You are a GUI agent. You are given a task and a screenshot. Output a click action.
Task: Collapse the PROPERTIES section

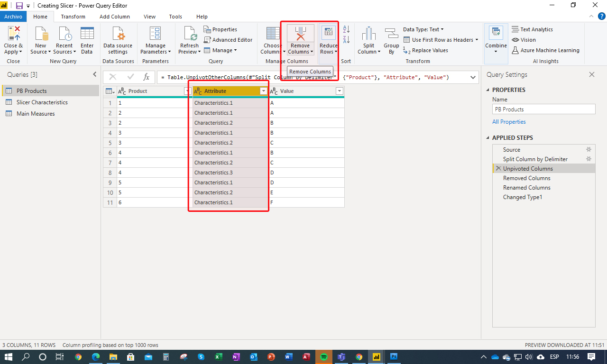488,90
